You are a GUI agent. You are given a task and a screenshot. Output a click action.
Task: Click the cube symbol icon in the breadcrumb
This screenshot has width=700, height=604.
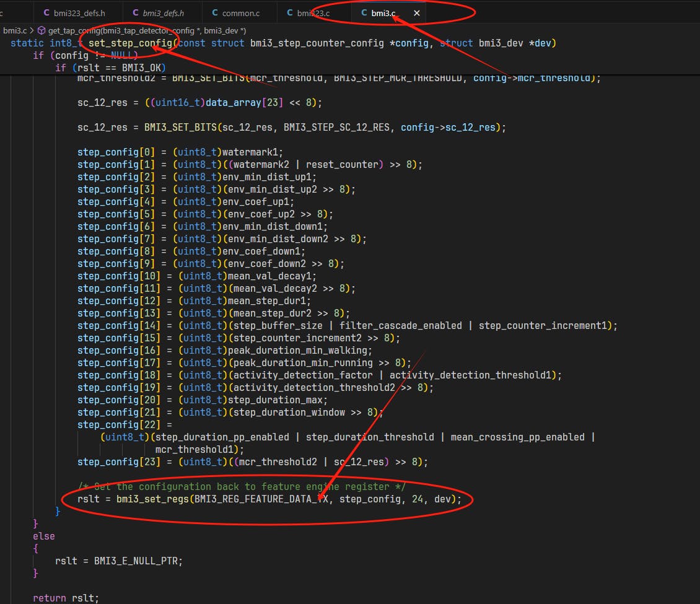click(x=42, y=30)
